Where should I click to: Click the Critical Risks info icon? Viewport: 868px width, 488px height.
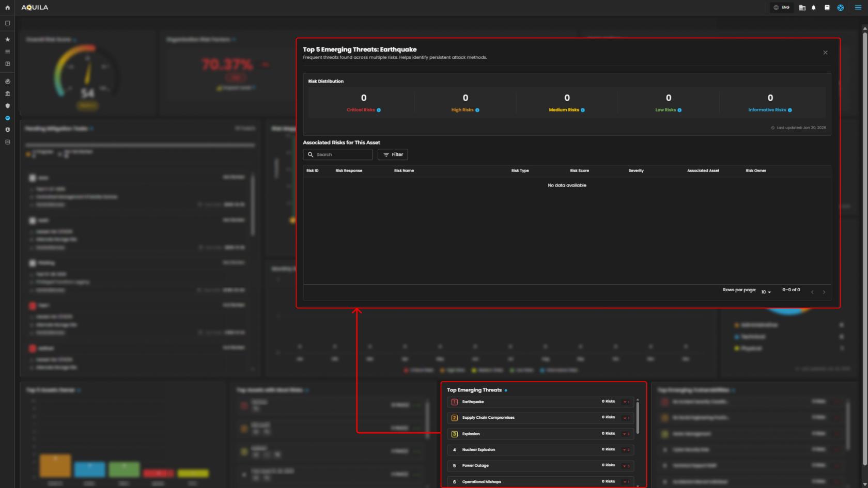click(379, 110)
